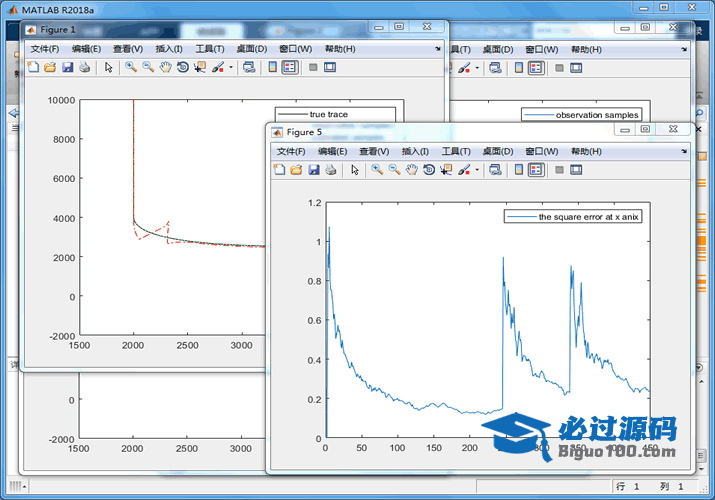Click Link Plot icon in Figure 1 toolbar
This screenshot has height=500, width=715.
pyautogui.click(x=249, y=67)
